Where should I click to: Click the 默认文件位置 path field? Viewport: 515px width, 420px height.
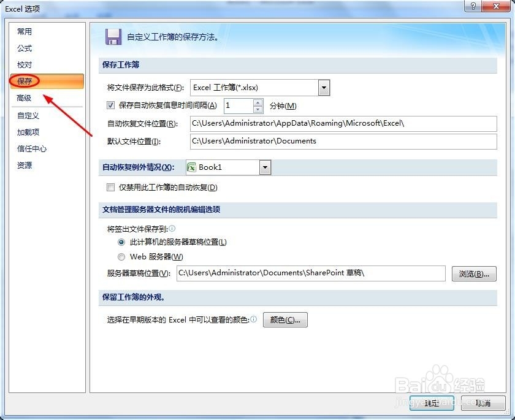point(343,141)
